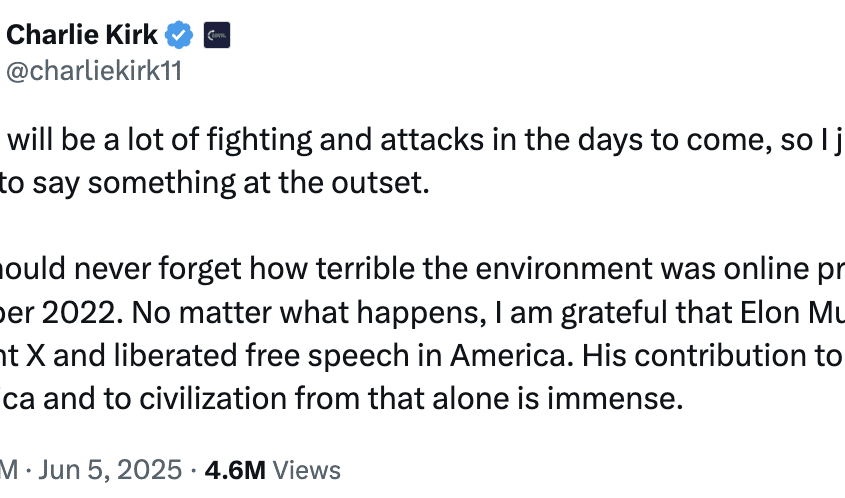845x498 pixels.
Task: Click the @charliekirk11 handle
Action: click(x=94, y=72)
